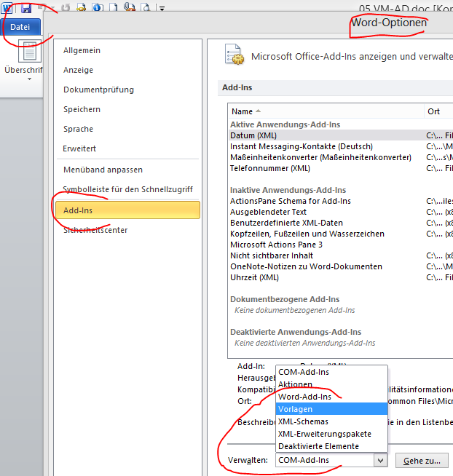The width and height of the screenshot is (453, 476).
Task: Open Dokumentprüfung options category
Action: [x=98, y=90]
